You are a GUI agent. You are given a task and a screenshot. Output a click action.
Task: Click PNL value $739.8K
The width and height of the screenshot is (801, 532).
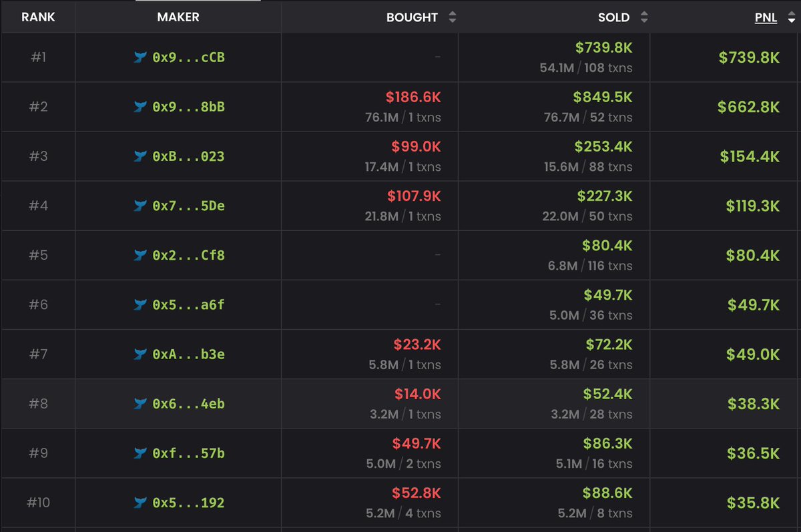[x=749, y=57]
